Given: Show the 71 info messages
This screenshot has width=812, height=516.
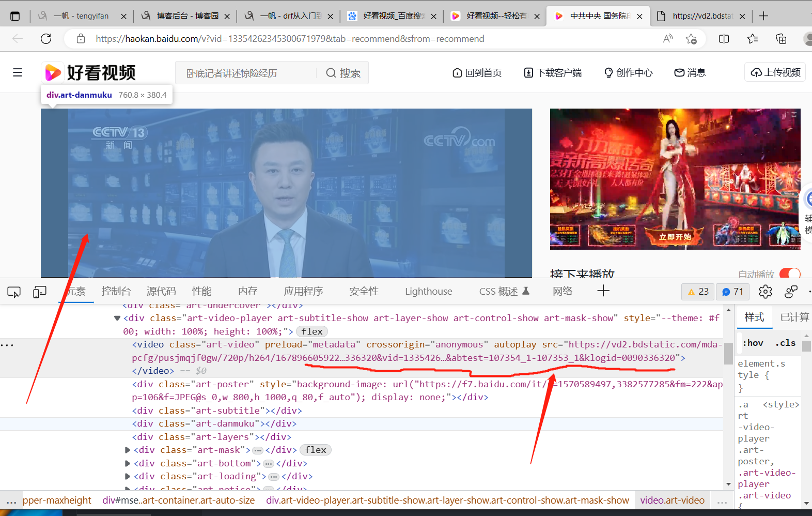Looking at the screenshot, I should point(732,292).
